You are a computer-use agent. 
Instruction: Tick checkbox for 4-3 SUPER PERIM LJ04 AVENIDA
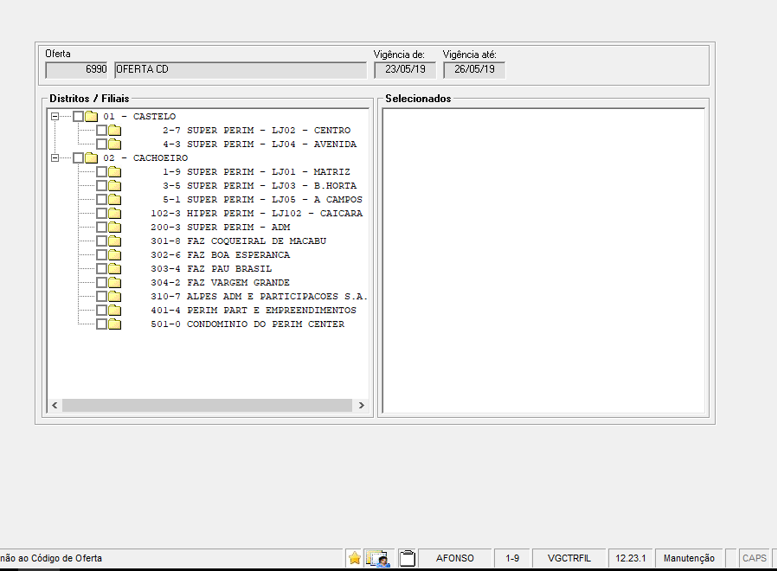(102, 144)
